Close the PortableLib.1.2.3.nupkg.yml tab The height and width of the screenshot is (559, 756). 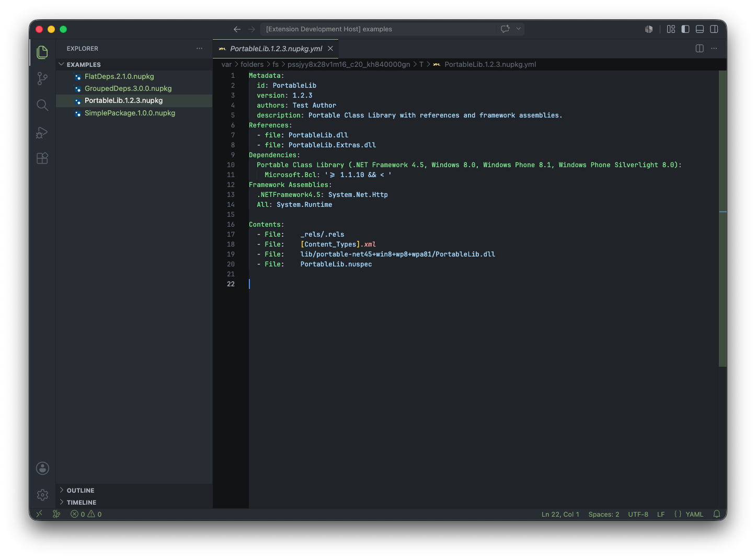pos(330,49)
